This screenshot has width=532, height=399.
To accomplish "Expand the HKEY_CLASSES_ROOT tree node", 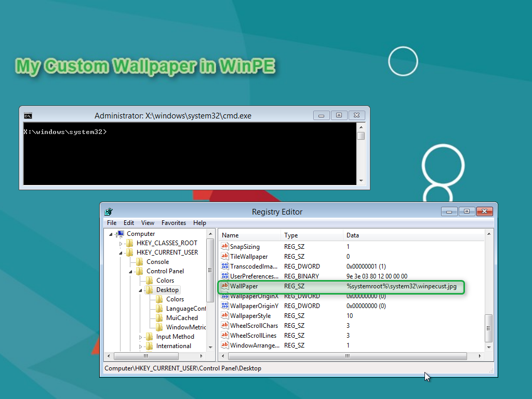I will pyautogui.click(x=121, y=243).
